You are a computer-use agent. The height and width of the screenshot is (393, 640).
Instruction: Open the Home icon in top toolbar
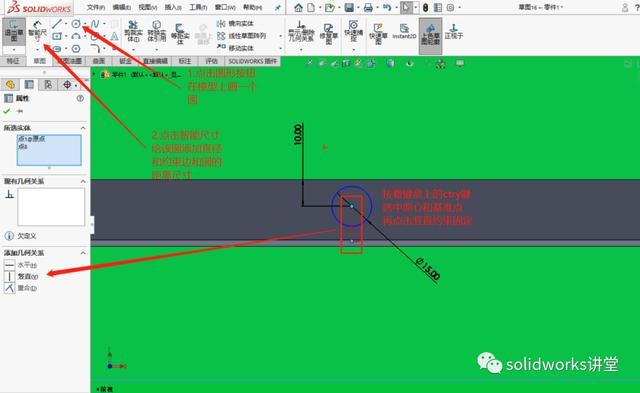click(x=298, y=7)
